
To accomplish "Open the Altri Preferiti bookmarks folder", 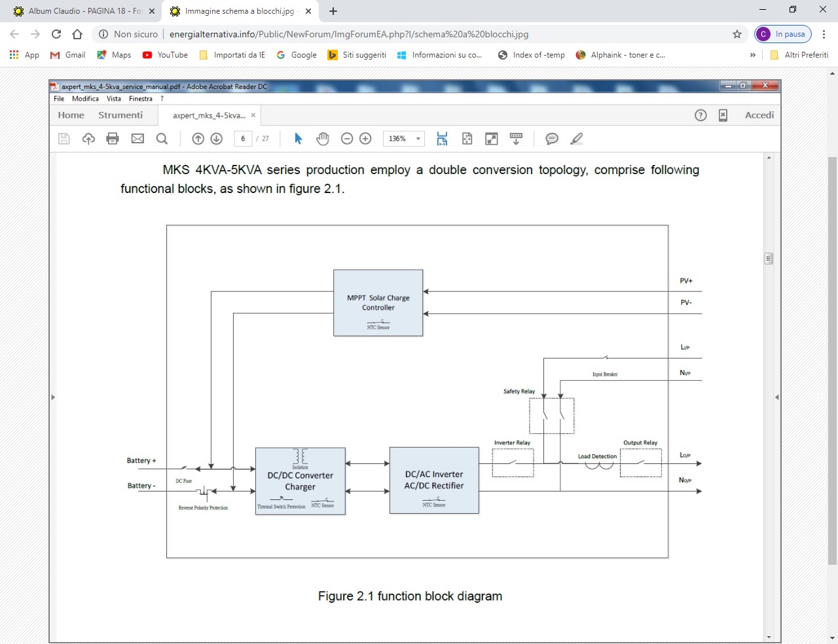I will pyautogui.click(x=799, y=55).
